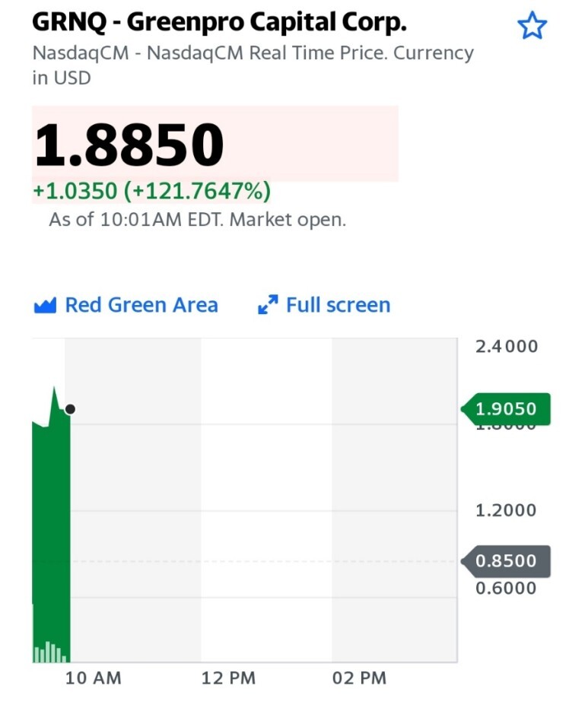This screenshot has width=588, height=708.
Task: Click the 1.9050 current price marker
Action: click(506, 409)
